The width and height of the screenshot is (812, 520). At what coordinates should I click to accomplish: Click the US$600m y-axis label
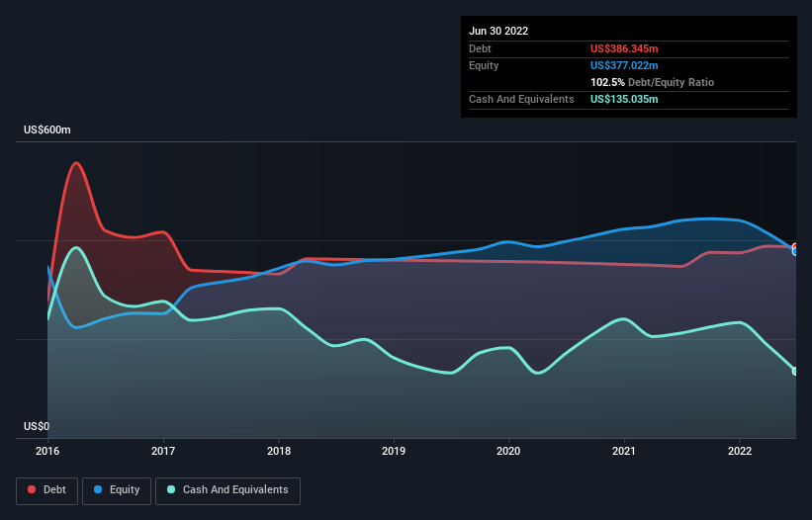(47, 130)
